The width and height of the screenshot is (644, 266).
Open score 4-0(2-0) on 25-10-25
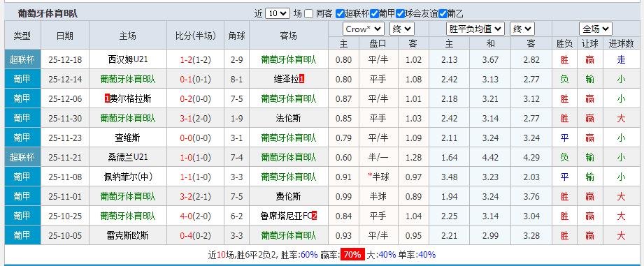tap(196, 216)
